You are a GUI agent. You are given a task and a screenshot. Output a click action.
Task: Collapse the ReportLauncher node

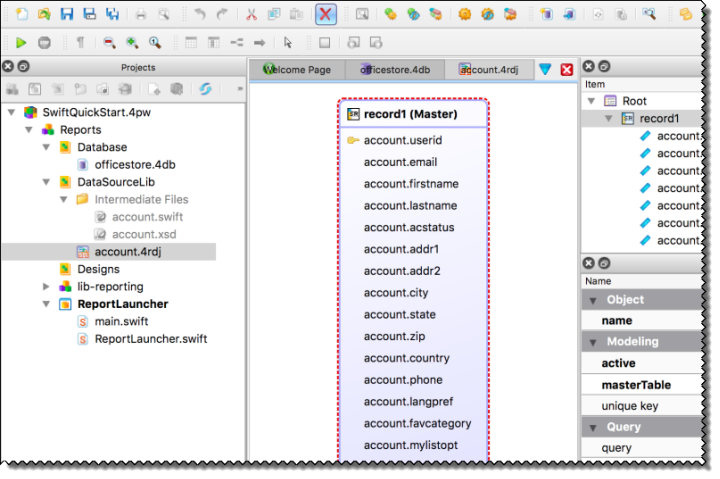pos(46,304)
